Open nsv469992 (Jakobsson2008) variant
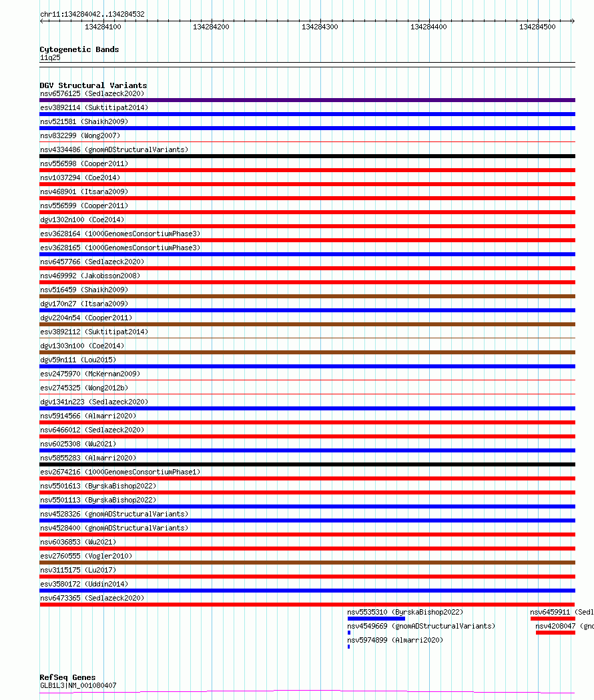Screen dimensions: 594x700 (x=90, y=276)
